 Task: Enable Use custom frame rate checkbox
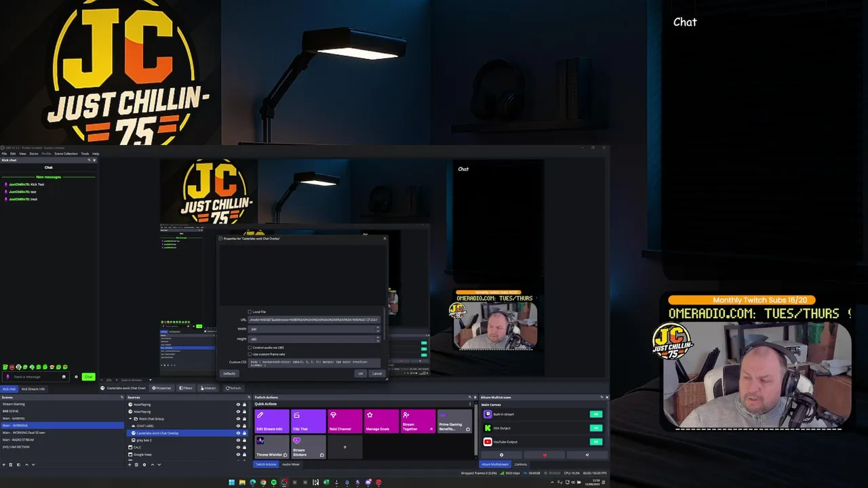[250, 354]
